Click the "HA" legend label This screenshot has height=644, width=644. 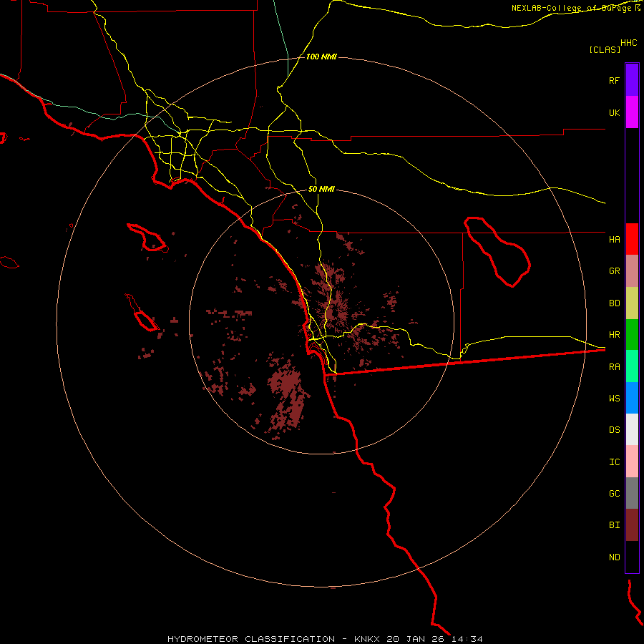coord(614,239)
